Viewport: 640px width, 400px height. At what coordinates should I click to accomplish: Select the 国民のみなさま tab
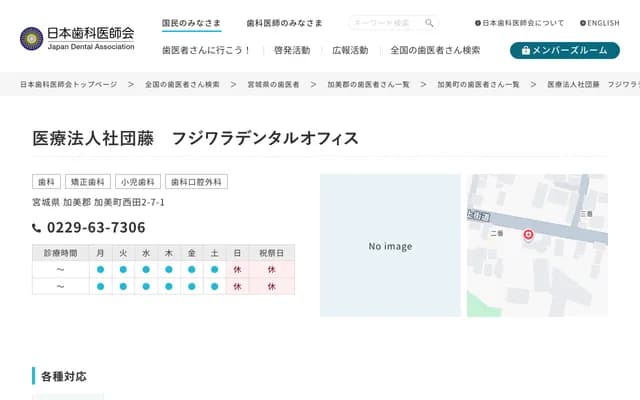[x=192, y=22]
